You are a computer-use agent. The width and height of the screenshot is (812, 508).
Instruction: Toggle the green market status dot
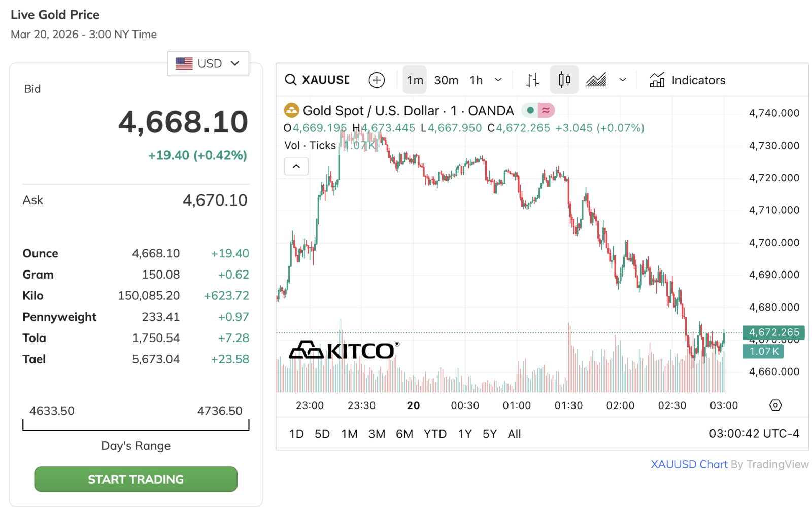coord(530,110)
